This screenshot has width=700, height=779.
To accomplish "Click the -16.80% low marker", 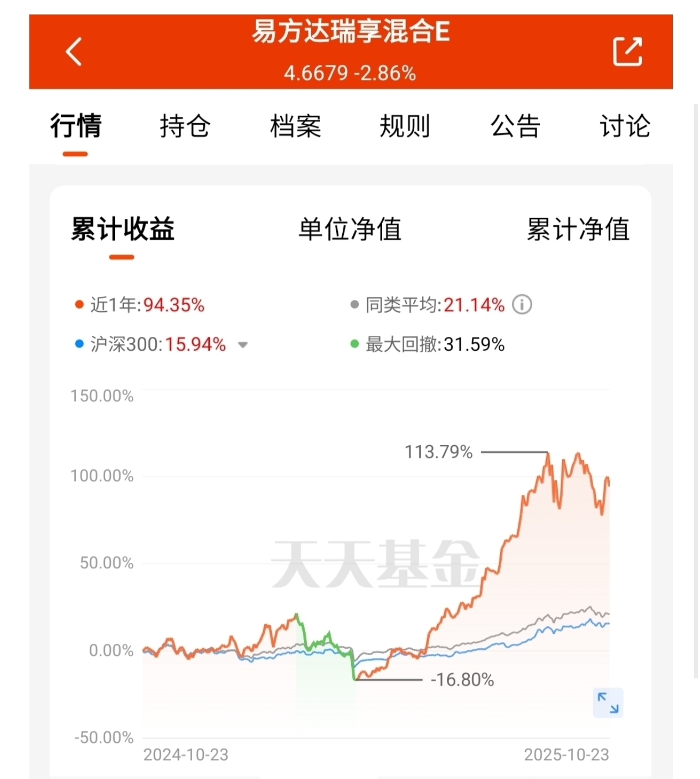I will pos(462,680).
